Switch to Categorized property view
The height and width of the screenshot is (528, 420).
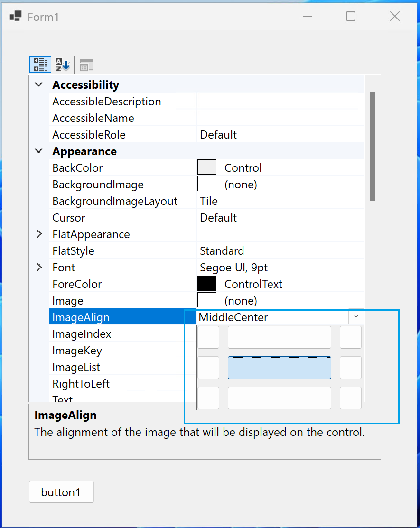40,65
